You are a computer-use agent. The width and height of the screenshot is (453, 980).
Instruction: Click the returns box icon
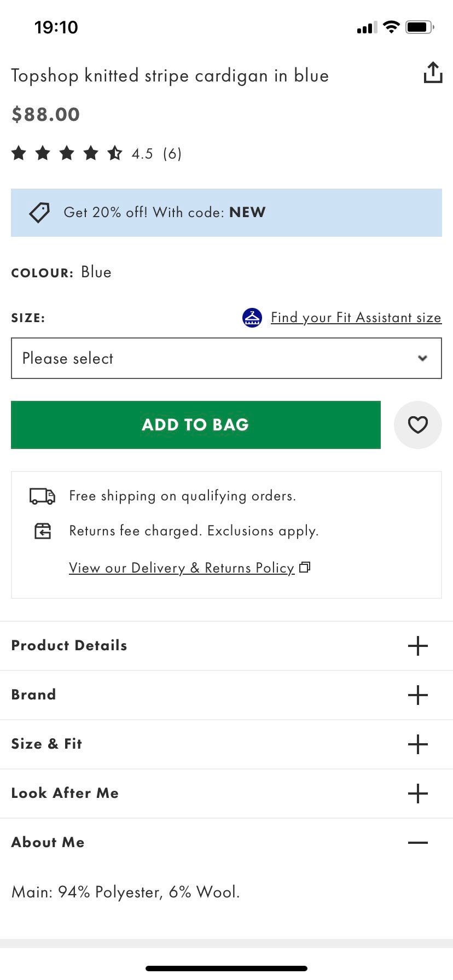[x=43, y=531]
